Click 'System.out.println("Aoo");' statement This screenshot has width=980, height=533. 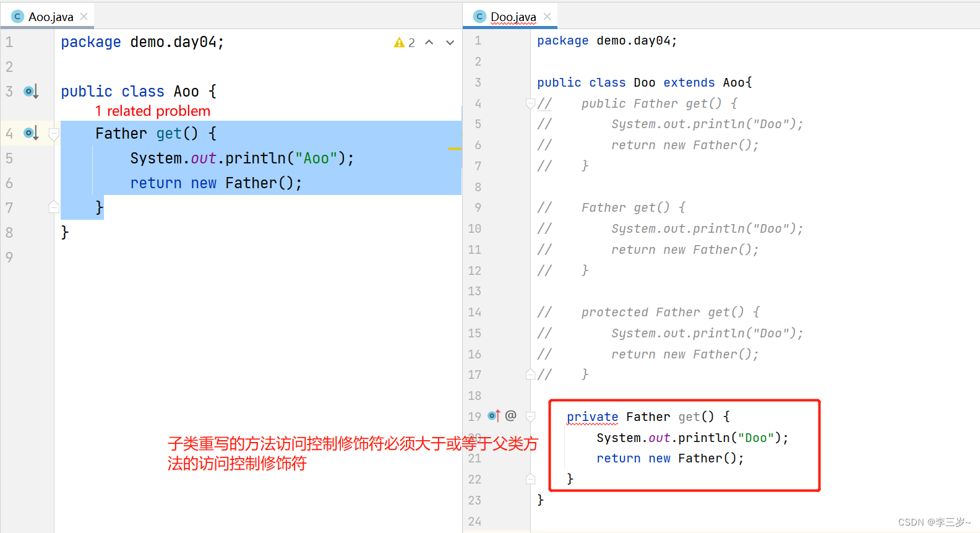242,158
